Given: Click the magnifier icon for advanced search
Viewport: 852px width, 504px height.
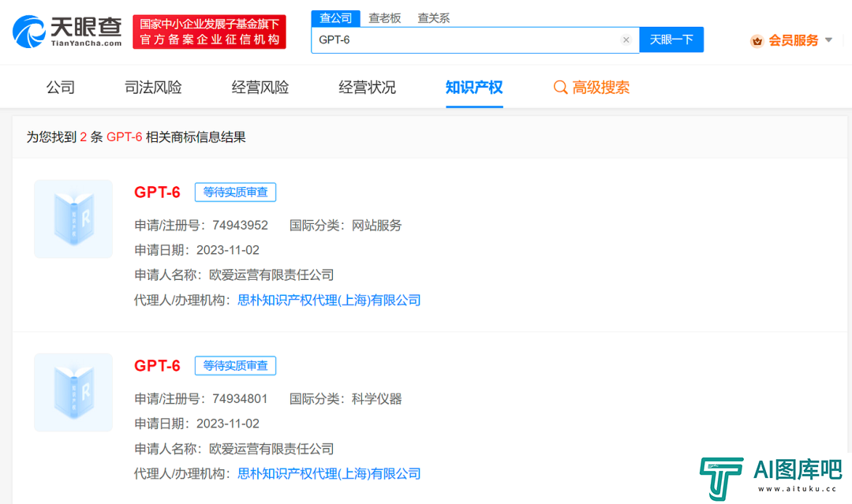Looking at the screenshot, I should coord(560,88).
